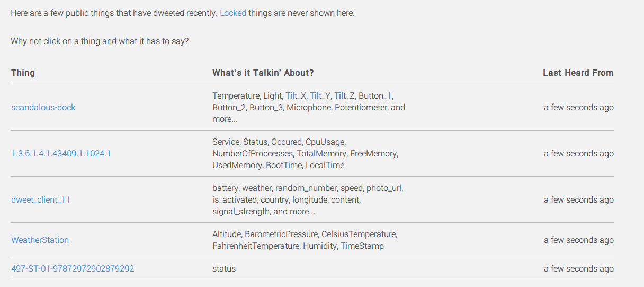Open thing 1.3.6.1.4.1.43409.1.1024.1
This screenshot has height=287, width=644.
[x=61, y=154]
